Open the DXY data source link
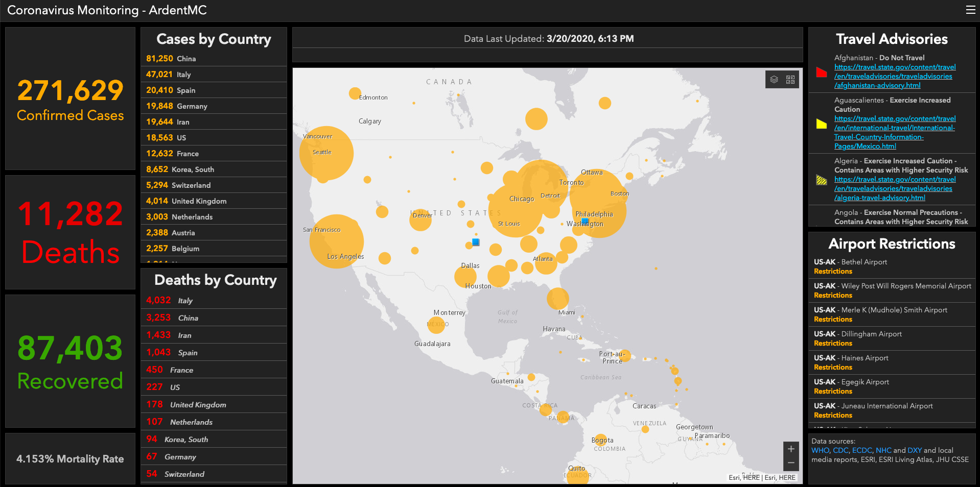The image size is (980, 487). coord(914,450)
